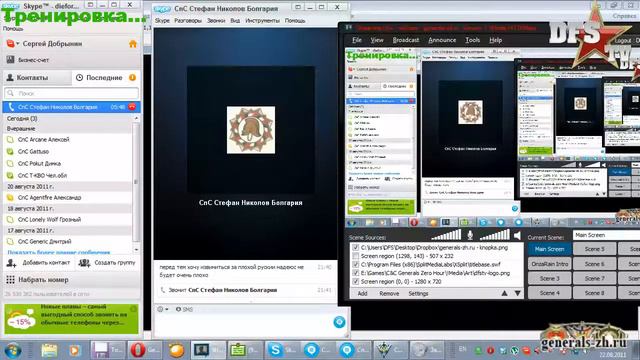Click the chat message input box
This screenshot has width=640, height=360.
click(x=244, y=326)
